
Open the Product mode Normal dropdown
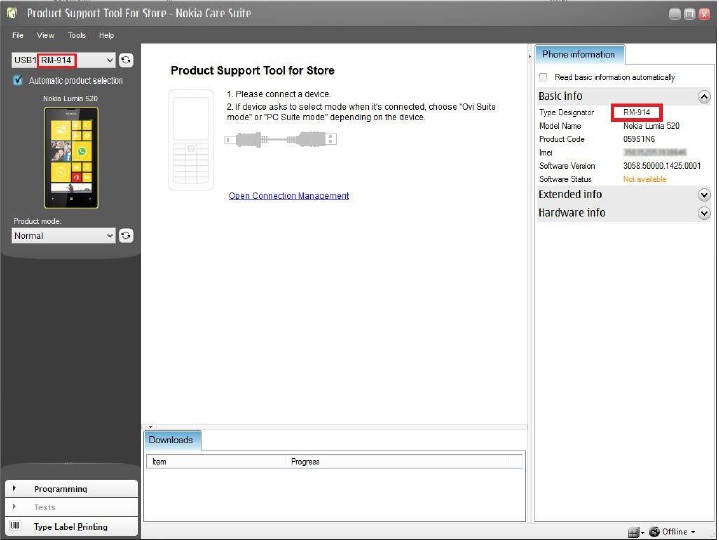click(63, 236)
